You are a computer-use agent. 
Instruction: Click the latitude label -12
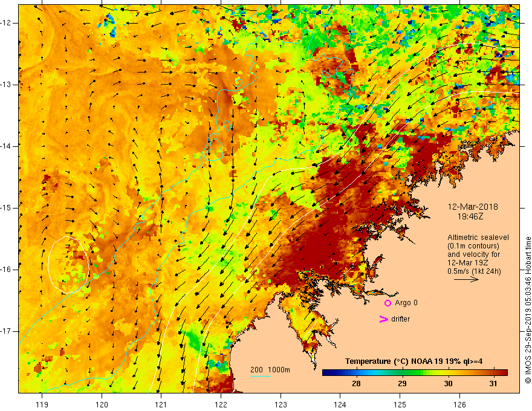click(6, 23)
